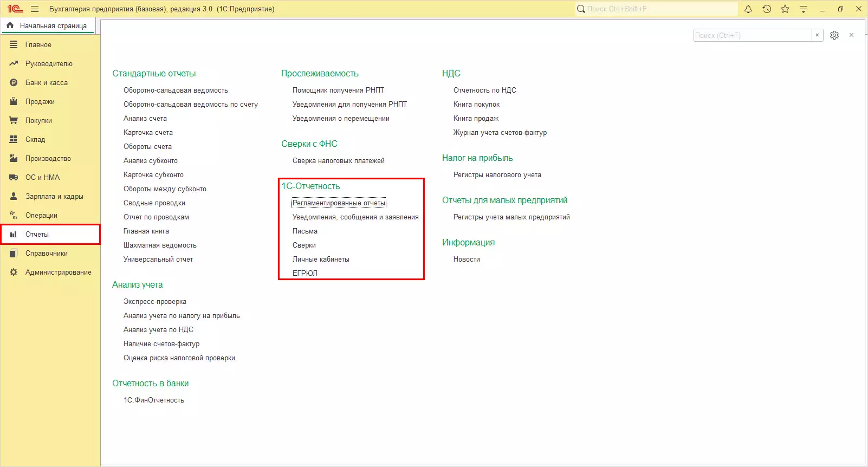Open the history clock icon
Viewport: 868px width, 467px height.
pyautogui.click(x=767, y=9)
